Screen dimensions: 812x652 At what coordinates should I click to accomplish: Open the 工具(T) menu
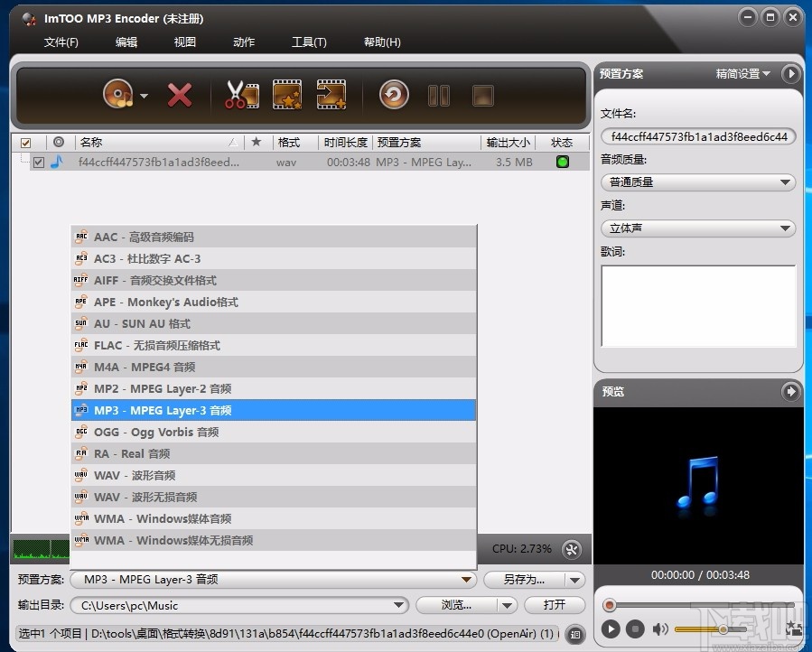(309, 42)
